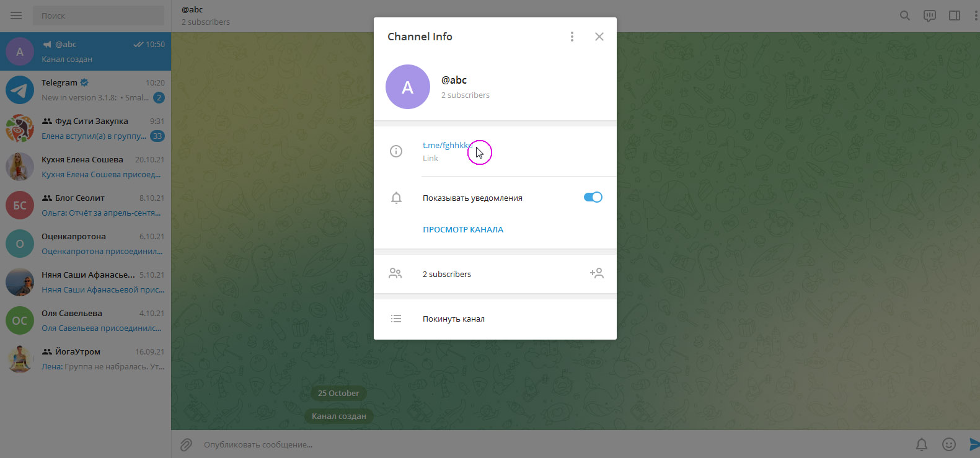The width and height of the screenshot is (980, 458).
Task: Open the Фуд Сити Закупка group chat
Action: (x=86, y=128)
